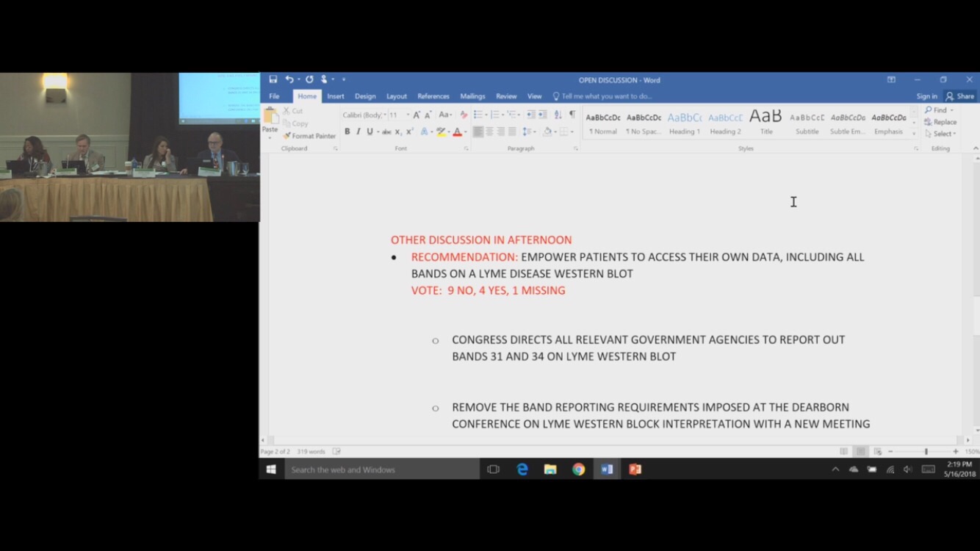This screenshot has height=551, width=980.
Task: Open the References ribbon tab
Action: (x=433, y=96)
